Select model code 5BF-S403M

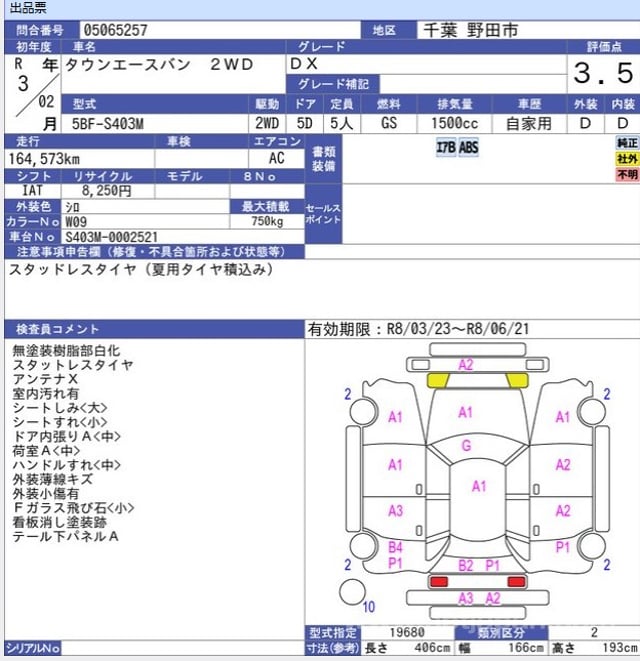108,124
